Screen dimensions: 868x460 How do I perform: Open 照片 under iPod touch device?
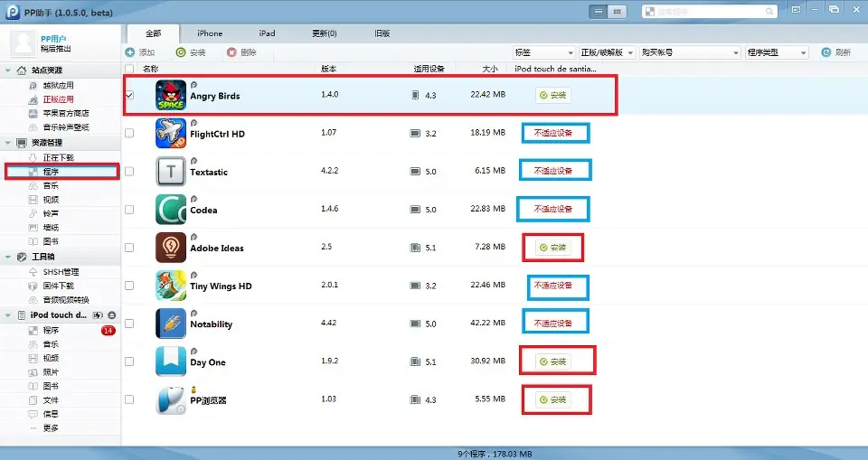click(x=51, y=372)
